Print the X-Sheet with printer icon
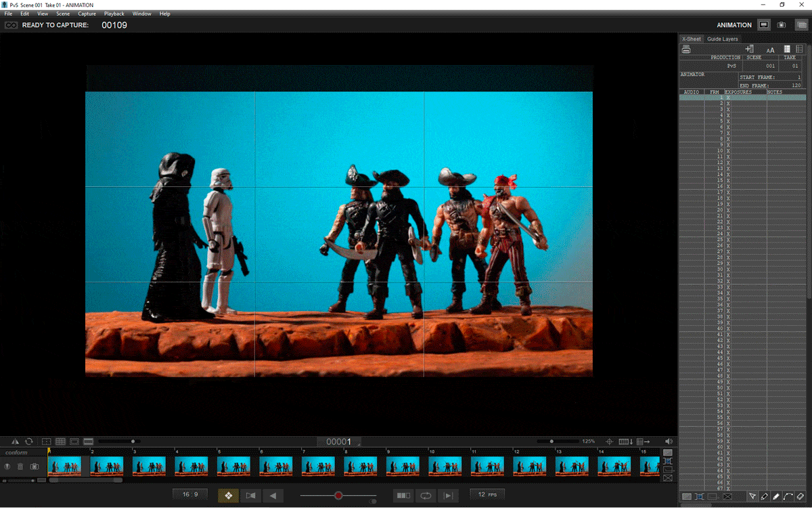This screenshot has height=508, width=812. click(x=686, y=49)
